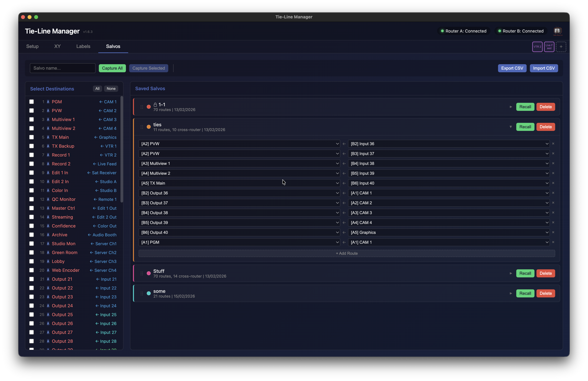The width and height of the screenshot is (588, 381).
Task: Click the VTR 2 quick preset tile
Action: (x=537, y=47)
